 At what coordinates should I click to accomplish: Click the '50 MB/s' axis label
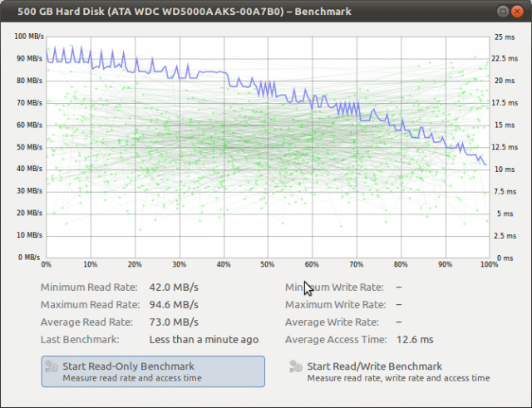(x=30, y=147)
